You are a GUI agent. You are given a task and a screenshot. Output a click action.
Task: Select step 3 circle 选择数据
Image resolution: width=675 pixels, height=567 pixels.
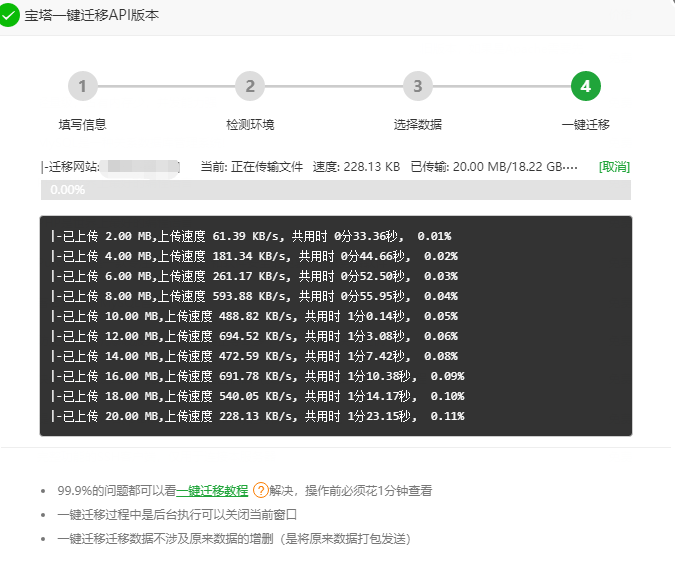coord(418,86)
